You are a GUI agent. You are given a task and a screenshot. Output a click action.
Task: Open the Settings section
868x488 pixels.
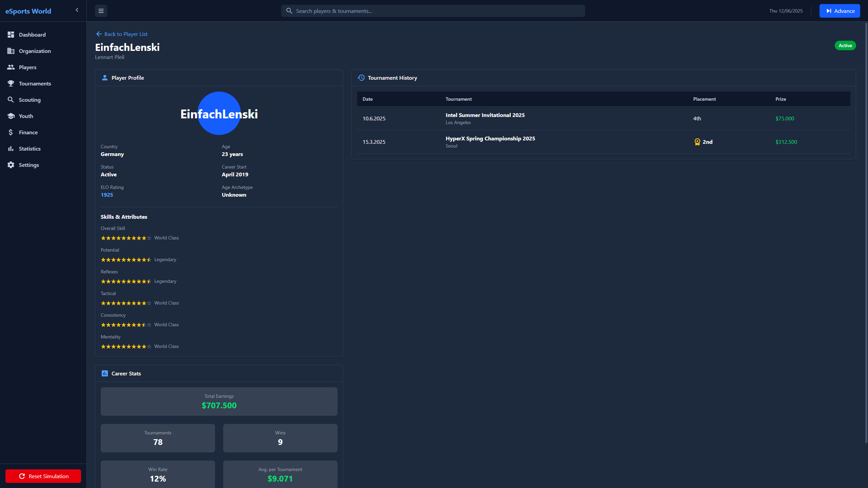[43, 165]
